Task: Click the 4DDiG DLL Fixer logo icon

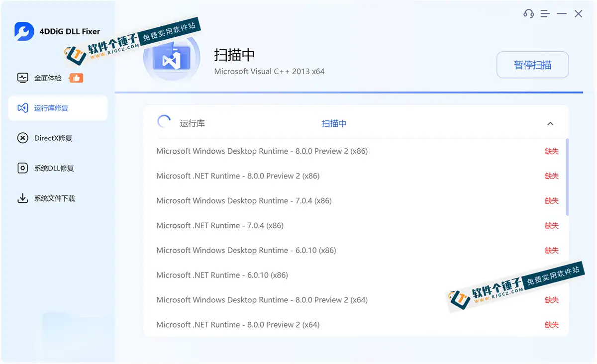Action: pos(24,31)
